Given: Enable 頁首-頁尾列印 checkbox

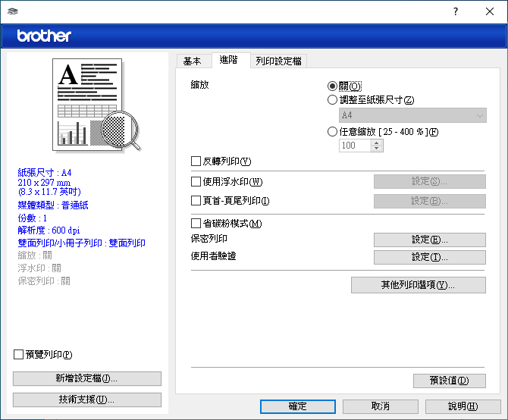Looking at the screenshot, I should (196, 201).
